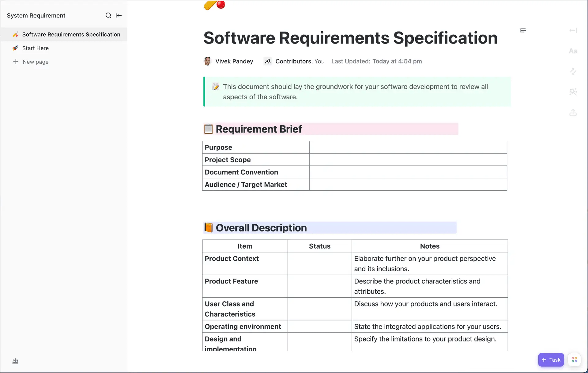Click the export/share icon

click(573, 112)
